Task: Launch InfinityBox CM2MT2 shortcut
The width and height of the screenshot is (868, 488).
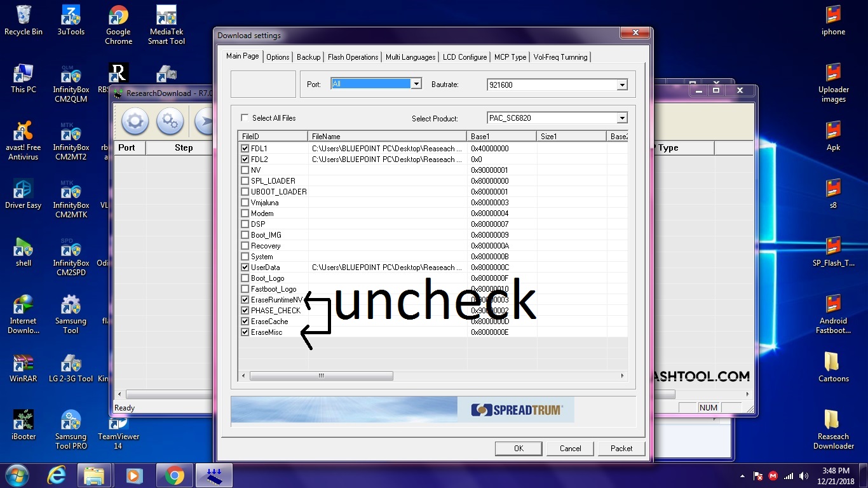Action: pos(71,140)
